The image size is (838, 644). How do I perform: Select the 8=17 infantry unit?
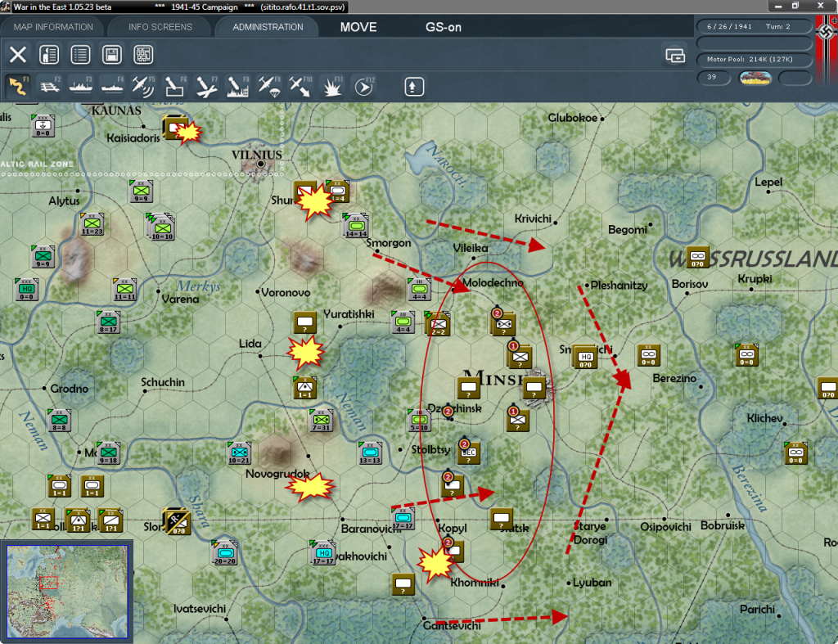point(109,322)
